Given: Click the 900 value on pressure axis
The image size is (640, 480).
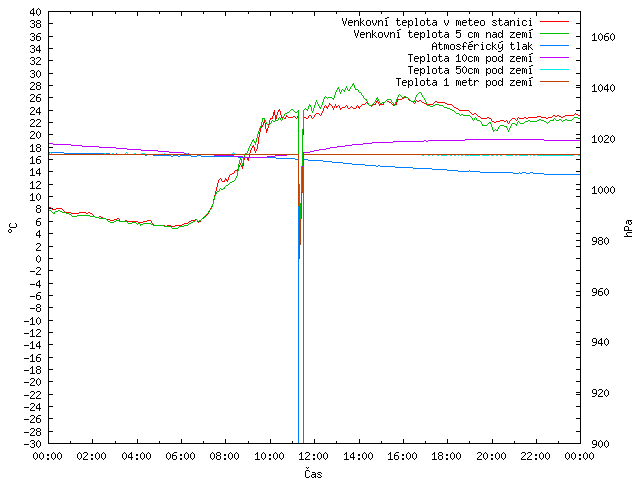Looking at the screenshot, I should pyautogui.click(x=600, y=444).
